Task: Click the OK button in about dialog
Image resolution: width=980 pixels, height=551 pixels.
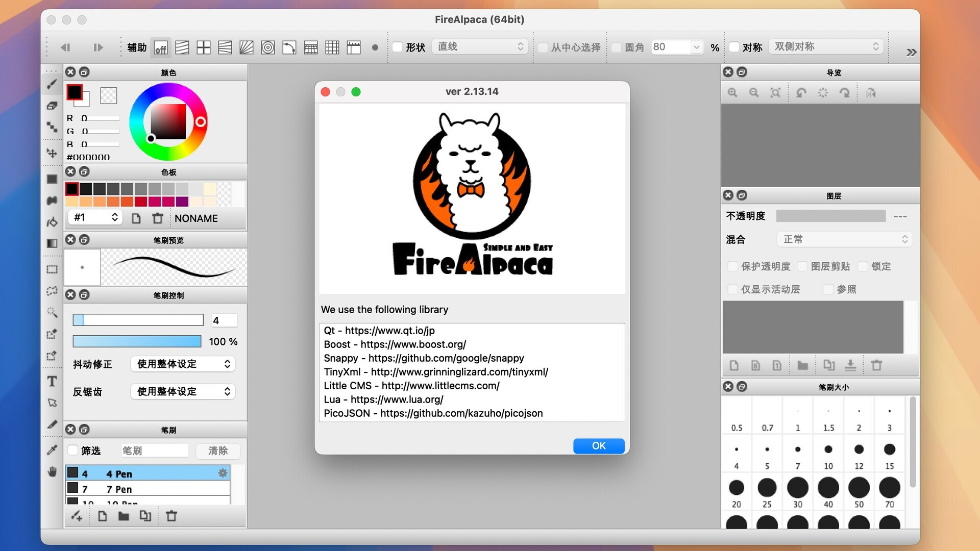Action: (x=599, y=446)
